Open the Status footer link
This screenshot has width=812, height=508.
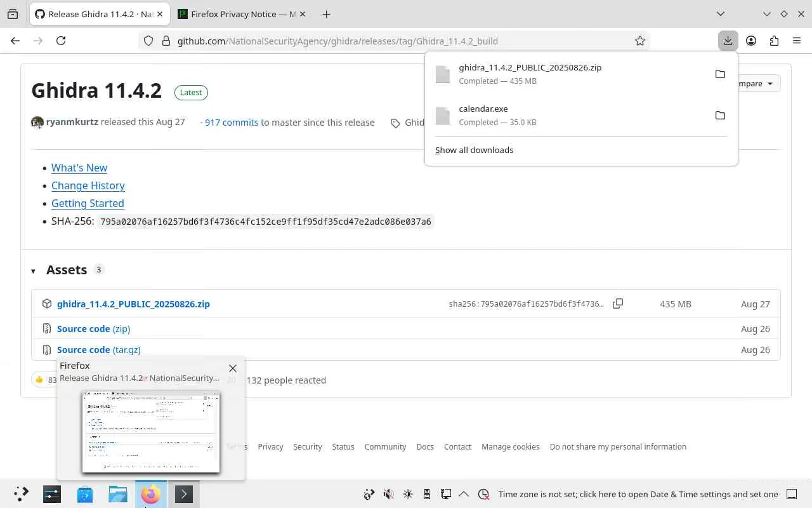coord(343,446)
